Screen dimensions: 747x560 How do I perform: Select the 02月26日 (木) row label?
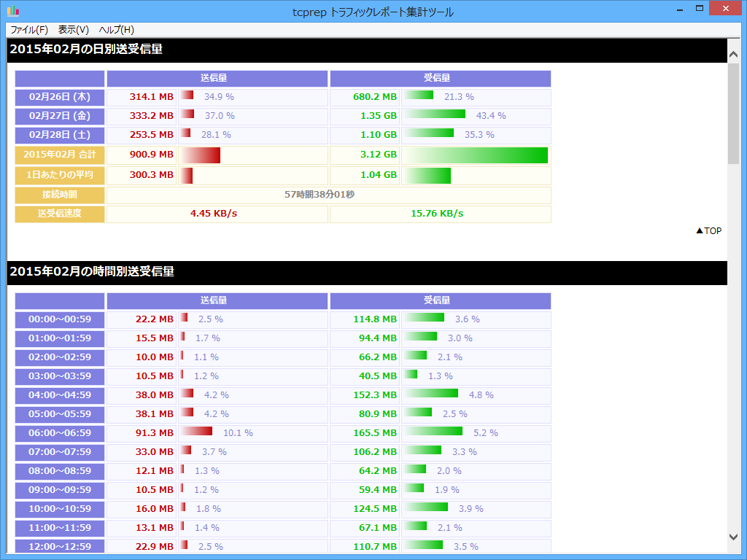58,96
